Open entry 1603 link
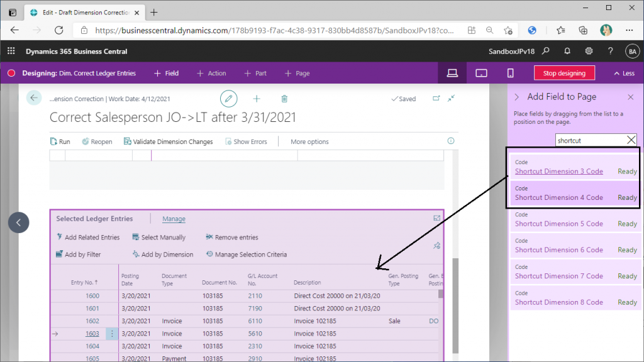 click(92, 334)
